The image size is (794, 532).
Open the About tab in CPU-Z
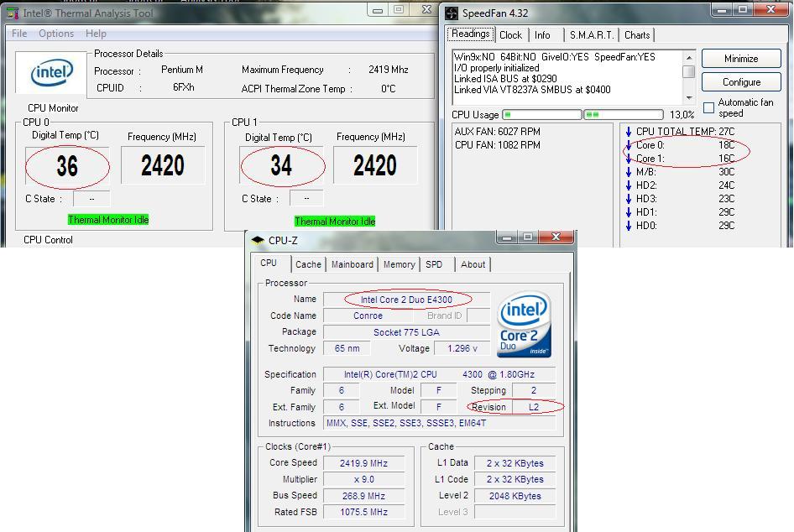tap(473, 264)
